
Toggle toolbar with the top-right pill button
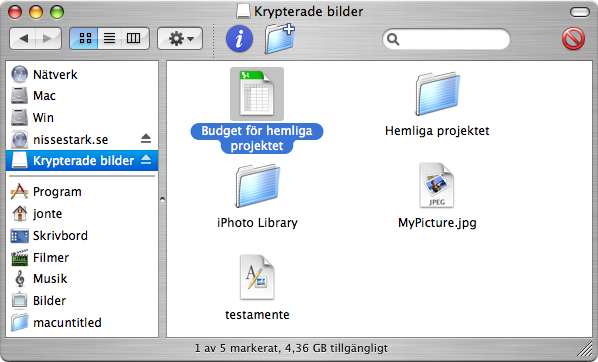(x=580, y=12)
